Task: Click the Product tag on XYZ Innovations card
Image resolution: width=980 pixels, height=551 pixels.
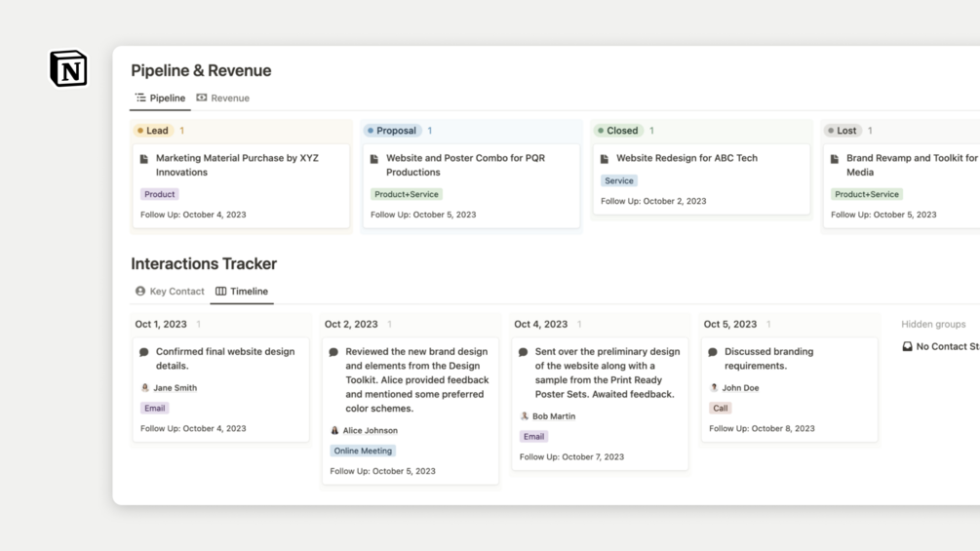Action: (x=159, y=194)
